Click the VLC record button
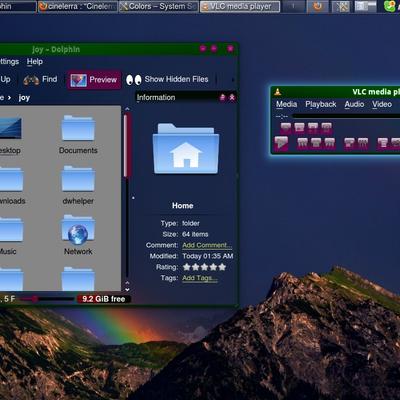400x400 pixels. coord(286,128)
